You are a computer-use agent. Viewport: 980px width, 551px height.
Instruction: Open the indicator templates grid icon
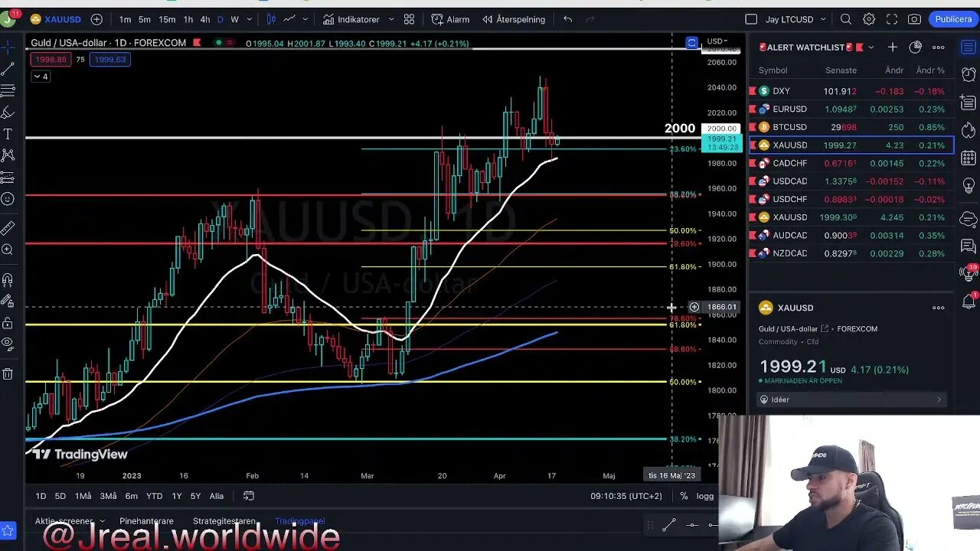[409, 19]
